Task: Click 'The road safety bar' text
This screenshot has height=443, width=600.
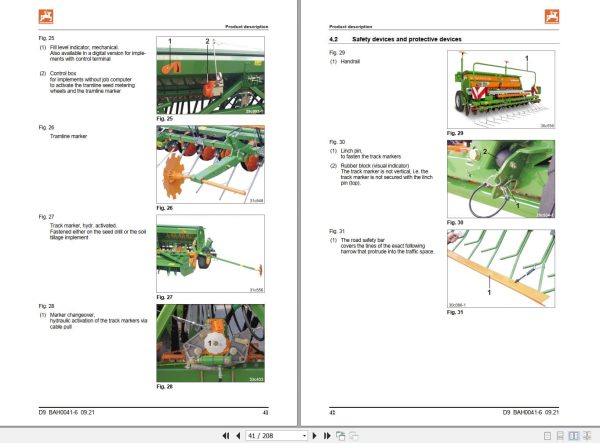Action: 363,240
